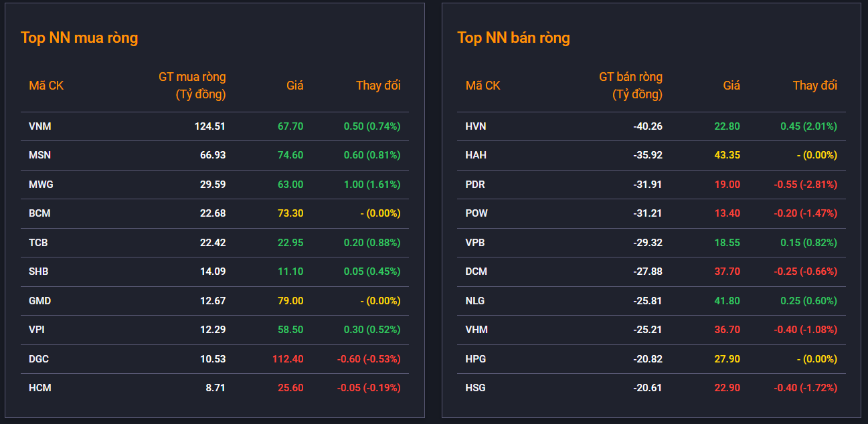Click the 'Top NN bán ròng' heading
This screenshot has width=868, height=424.
click(x=513, y=37)
